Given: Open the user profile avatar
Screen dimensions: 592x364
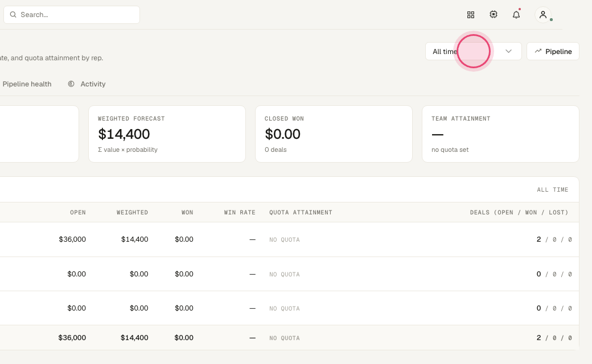Looking at the screenshot, I should (543, 15).
